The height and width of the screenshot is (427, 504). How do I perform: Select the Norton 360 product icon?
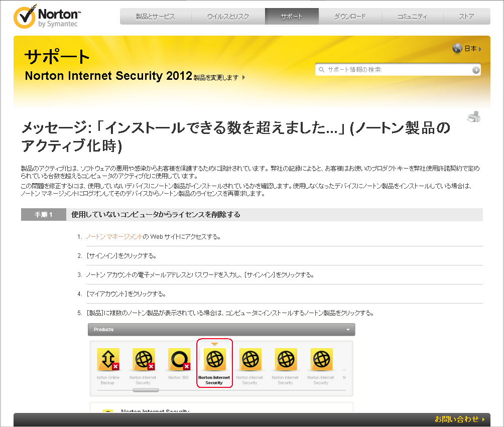click(x=179, y=359)
